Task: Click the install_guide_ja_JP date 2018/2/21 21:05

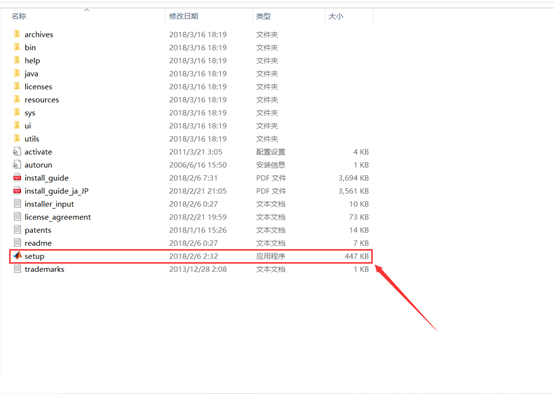Action: click(x=198, y=191)
